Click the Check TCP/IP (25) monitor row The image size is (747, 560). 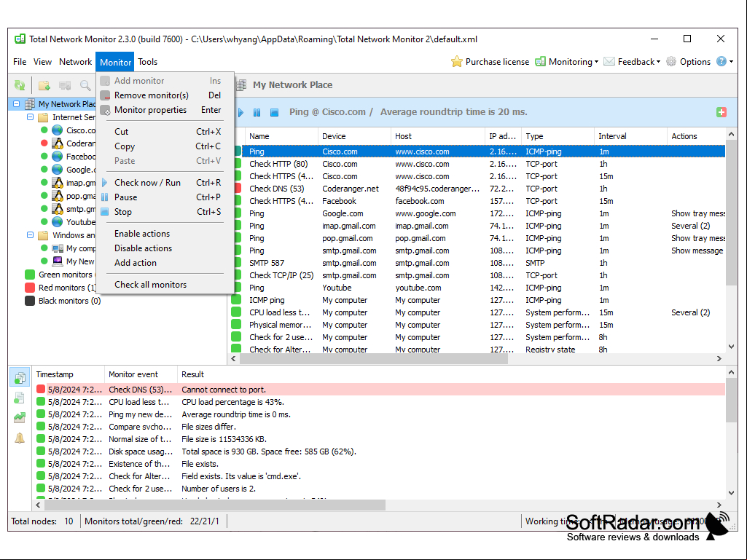pos(478,275)
